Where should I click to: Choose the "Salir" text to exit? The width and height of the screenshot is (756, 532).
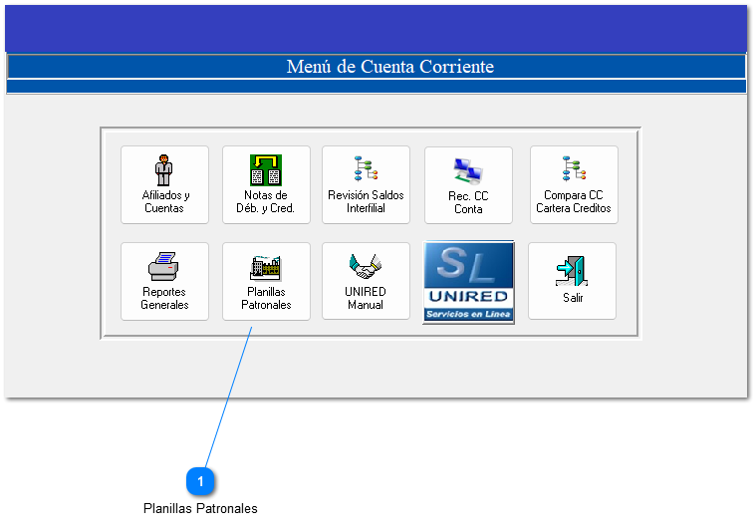[x=573, y=298]
